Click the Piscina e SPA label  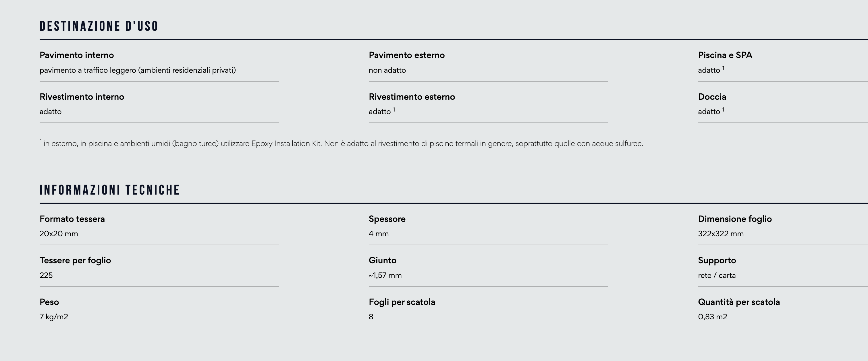click(725, 55)
